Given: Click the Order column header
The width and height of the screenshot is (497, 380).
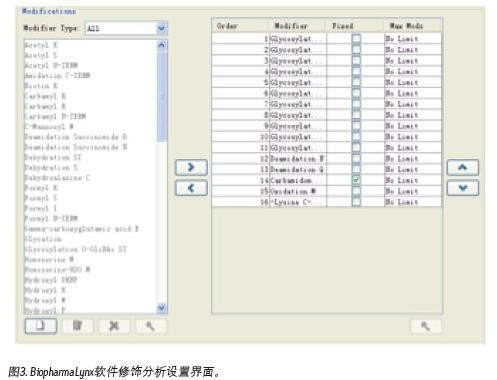Looking at the screenshot, I should point(239,26).
